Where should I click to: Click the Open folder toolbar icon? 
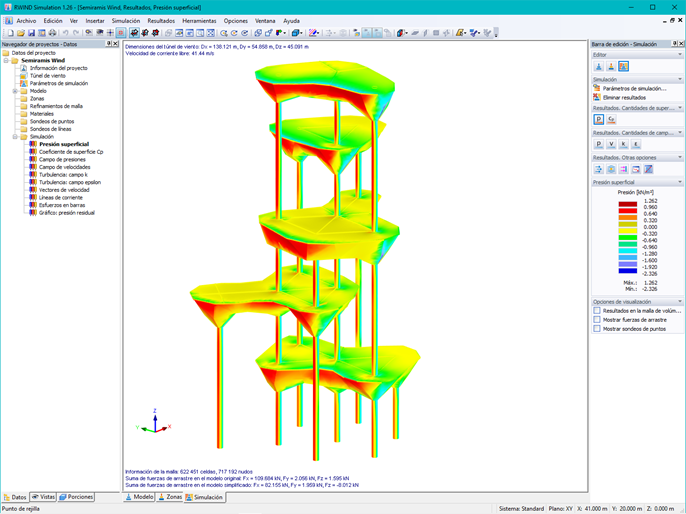tap(21, 33)
